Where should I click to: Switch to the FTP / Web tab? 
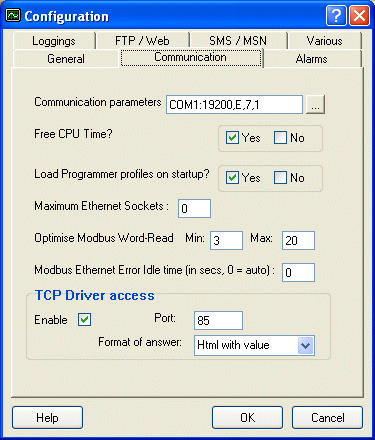142,41
